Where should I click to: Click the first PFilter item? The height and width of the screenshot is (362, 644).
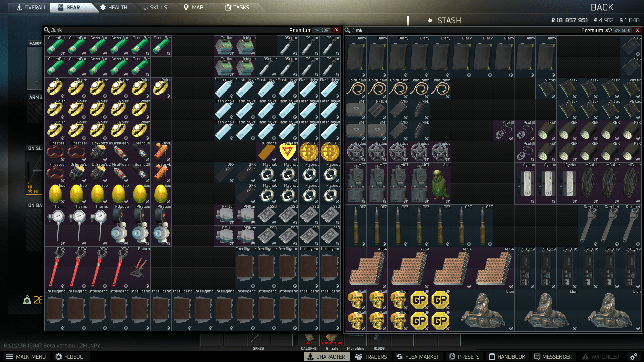pyautogui.click(x=224, y=215)
